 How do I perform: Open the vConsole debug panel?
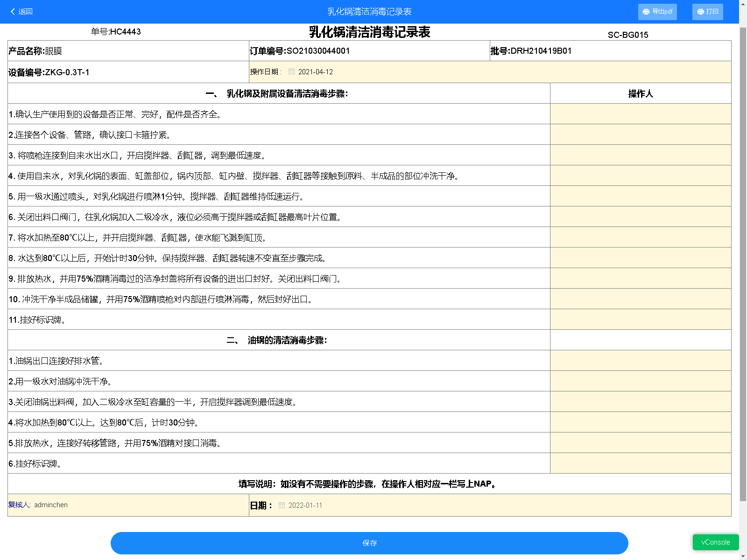pos(715,542)
